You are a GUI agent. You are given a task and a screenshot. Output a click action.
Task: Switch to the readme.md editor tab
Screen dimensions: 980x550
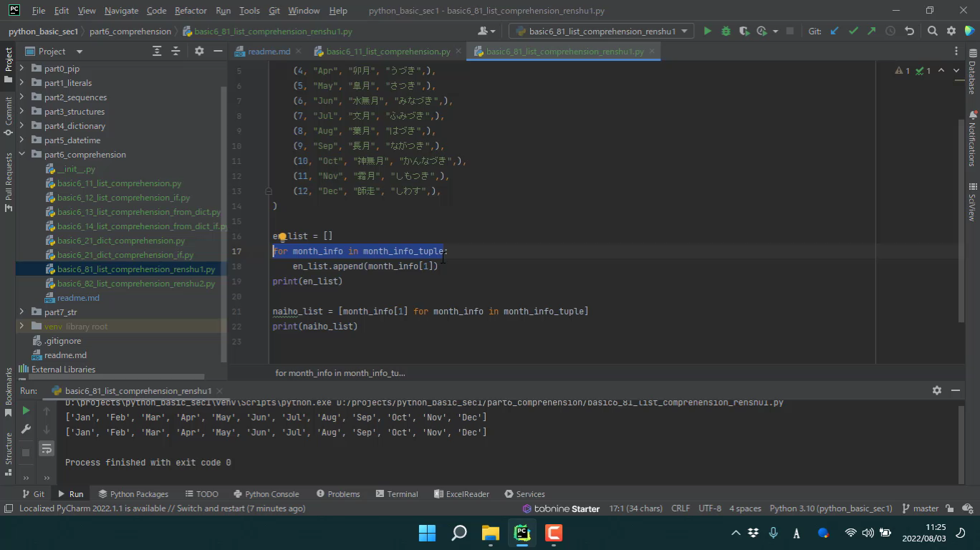point(268,52)
